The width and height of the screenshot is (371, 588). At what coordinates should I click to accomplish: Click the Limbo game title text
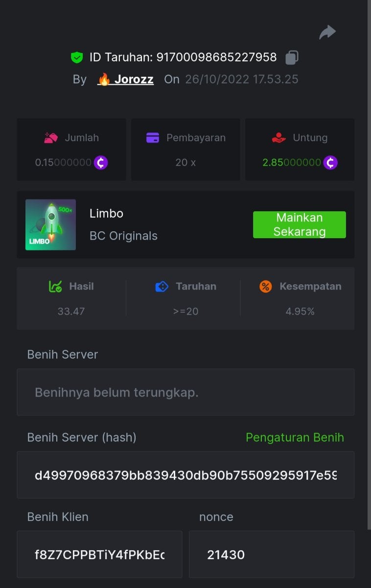tap(106, 214)
